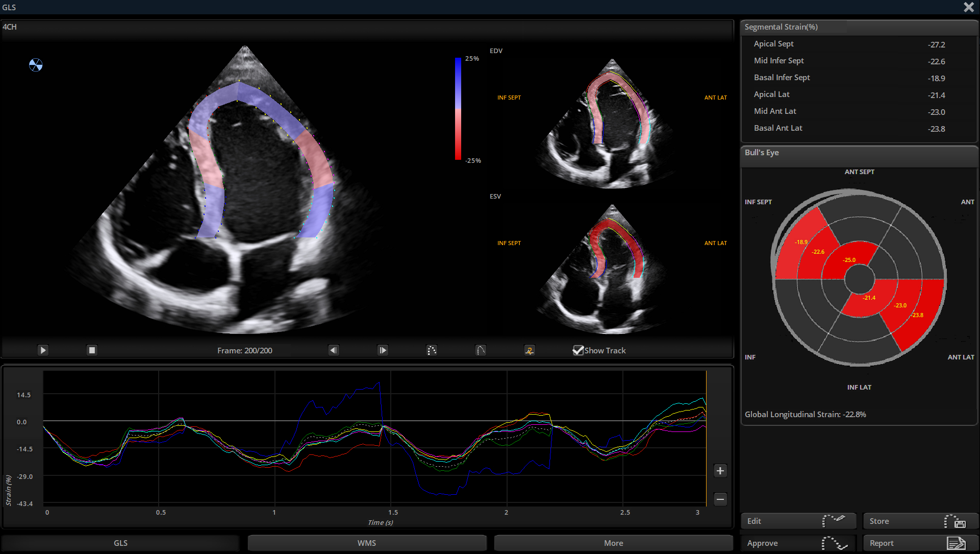980x554 pixels.
Task: Close the GLS window
Action: point(969,7)
